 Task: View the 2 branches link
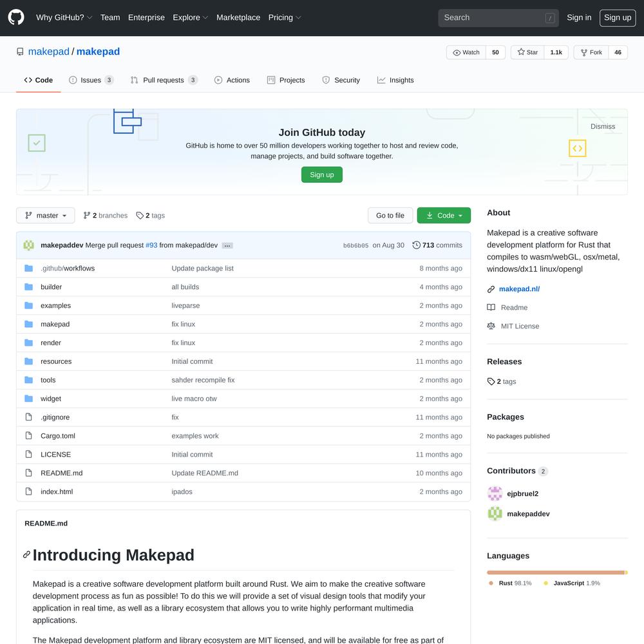coord(106,215)
